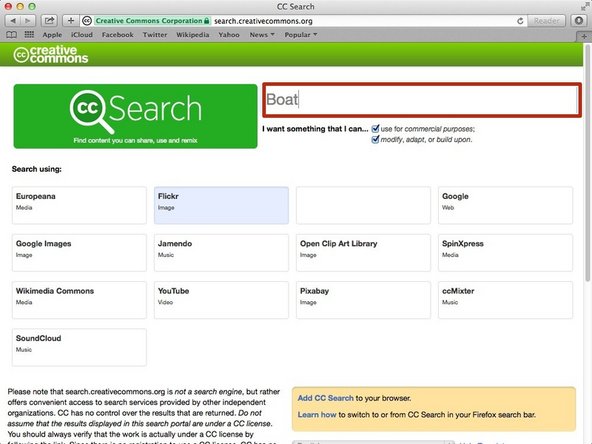Viewport: 592px width, 444px height.
Task: Go back with the Safari back arrow
Action: (13, 21)
